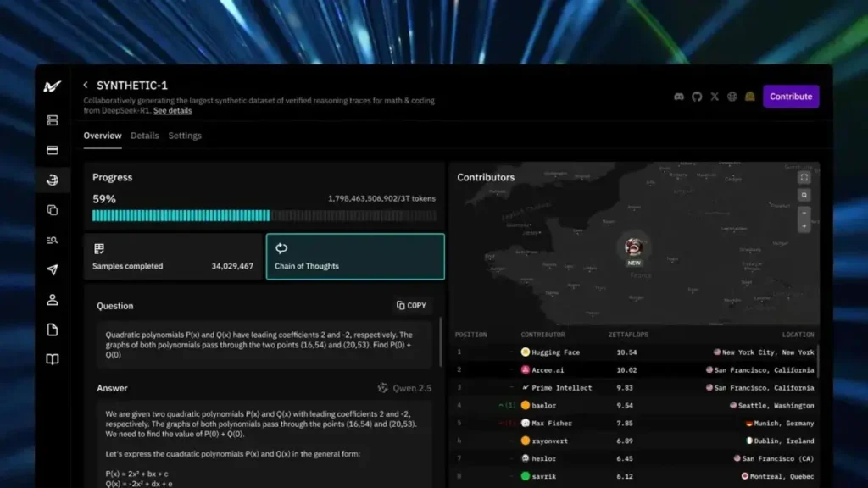This screenshot has width=868, height=488.
Task: Click the 10.54 zettaflops value
Action: [x=626, y=352]
